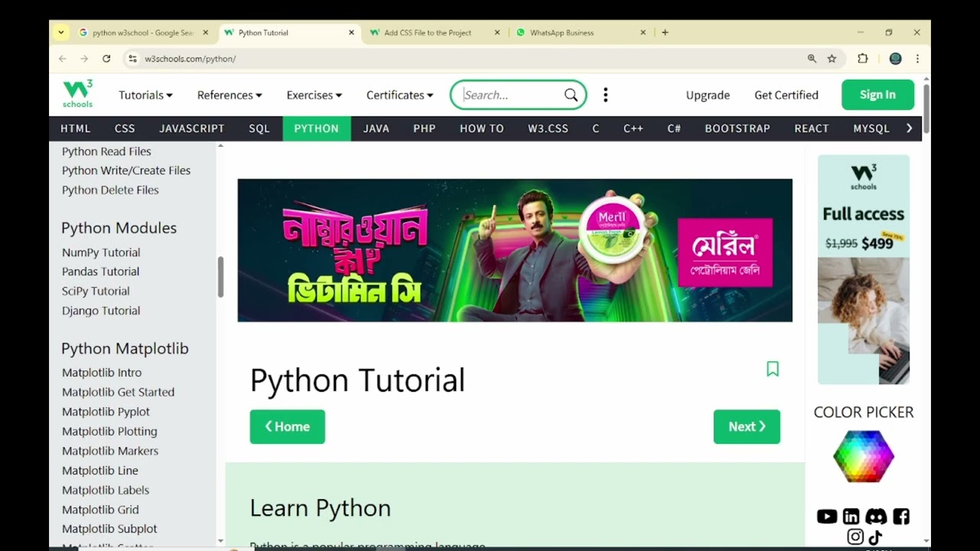This screenshot has width=980, height=551.
Task: Open Matplotlib Subplot in sidebar
Action: (x=109, y=529)
